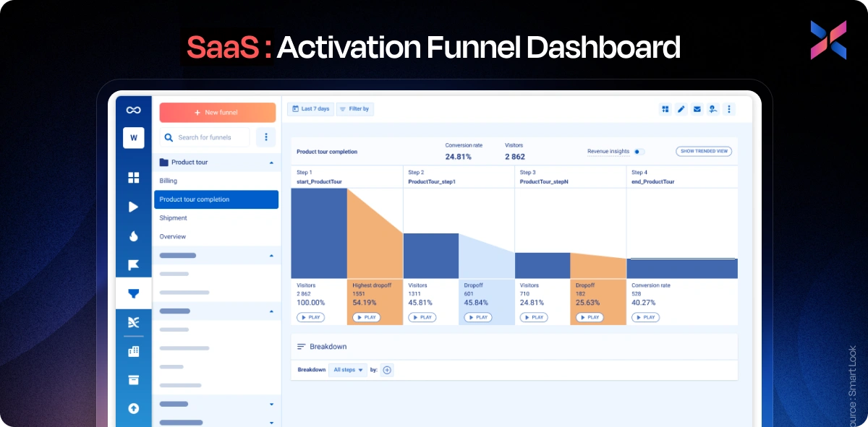The image size is (868, 427).
Task: Click the envelope email icon
Action: [697, 109]
